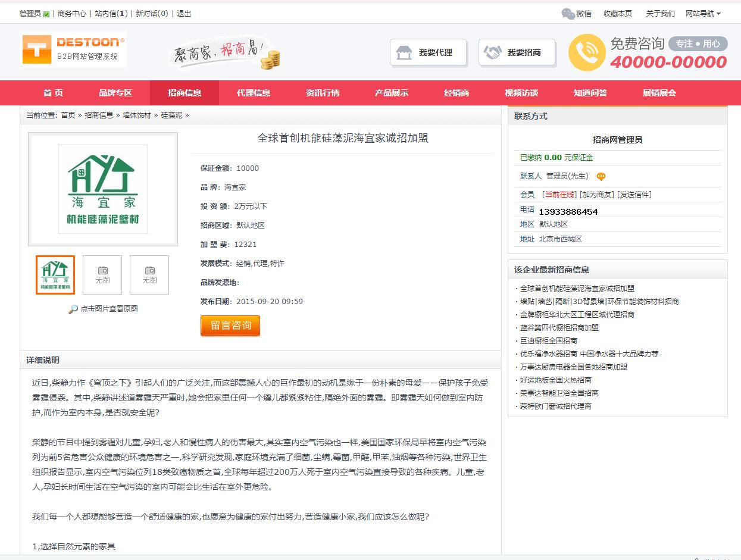
Task: Click the green verified badge next to 管理员
Action: [46, 14]
